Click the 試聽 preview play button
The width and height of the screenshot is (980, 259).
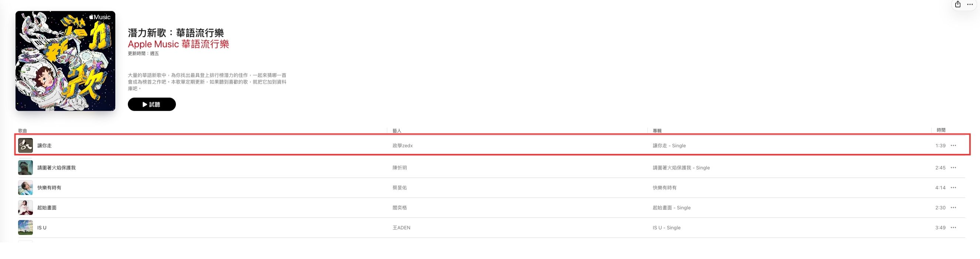152,104
